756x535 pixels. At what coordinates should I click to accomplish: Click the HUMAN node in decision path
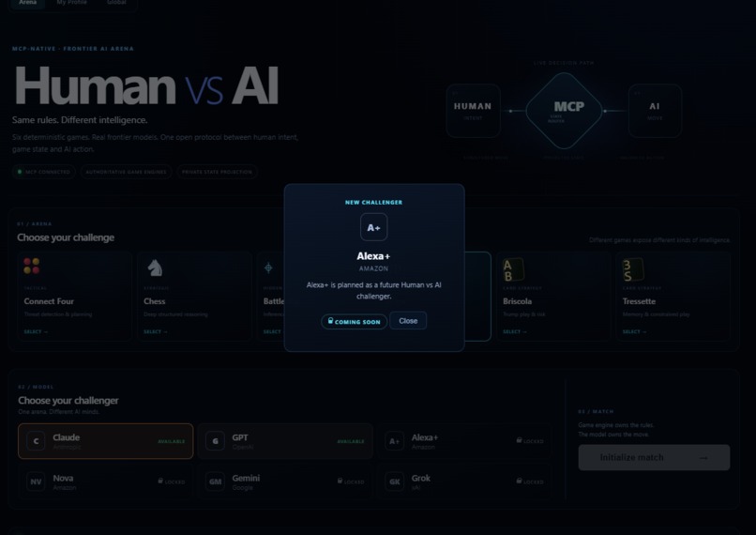[x=473, y=111]
